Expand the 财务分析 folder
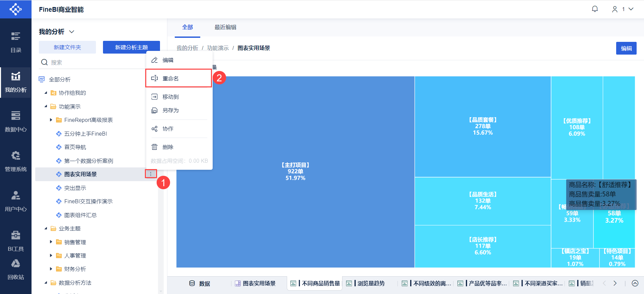The image size is (644, 294). pyautogui.click(x=51, y=269)
